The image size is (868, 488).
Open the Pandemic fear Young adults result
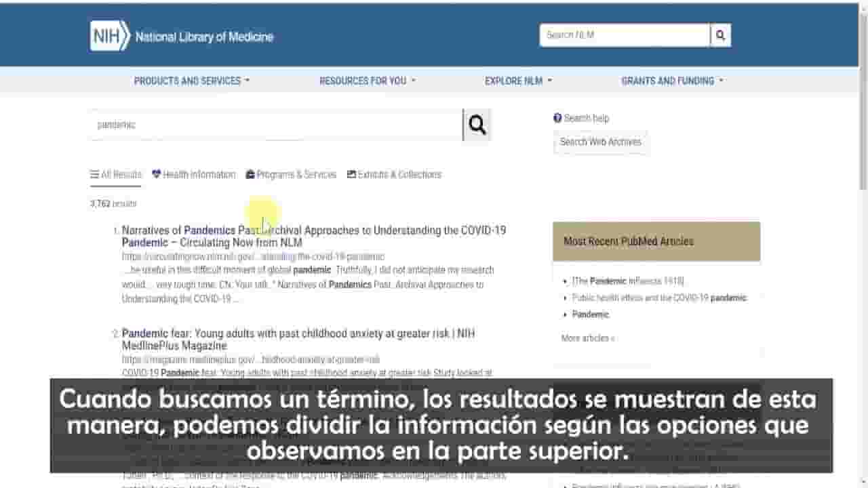pos(298,340)
